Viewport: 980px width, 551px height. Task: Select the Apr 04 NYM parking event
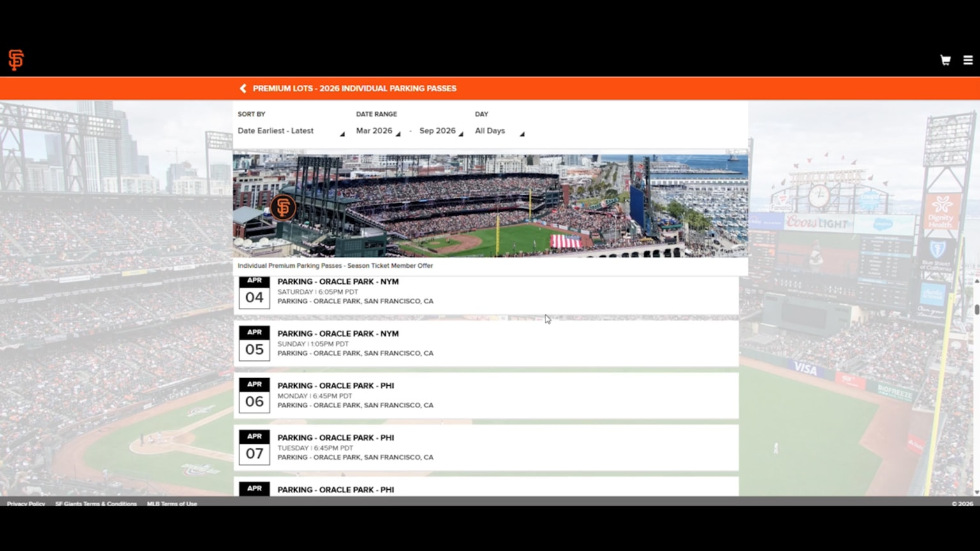coord(486,295)
